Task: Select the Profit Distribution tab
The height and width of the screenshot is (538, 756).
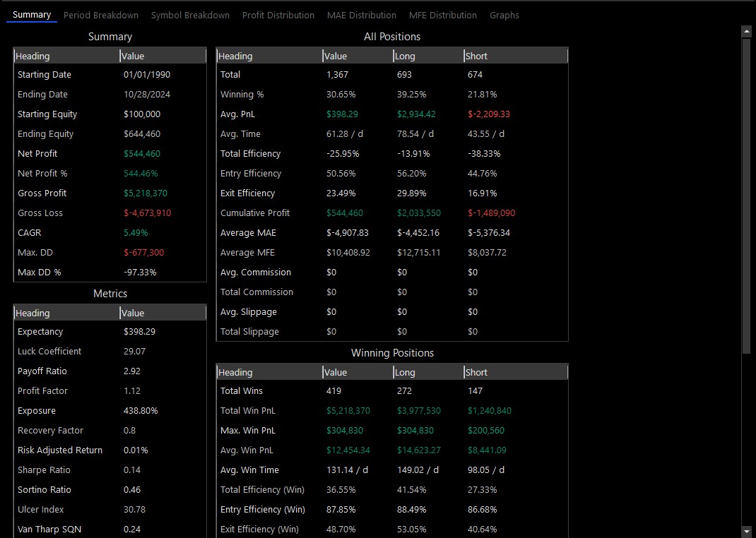Action: click(278, 15)
